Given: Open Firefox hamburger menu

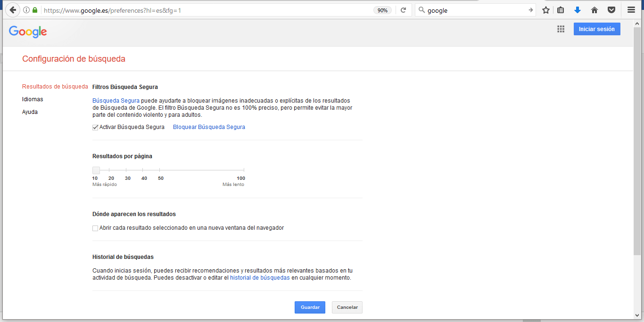Looking at the screenshot, I should pos(631,10).
